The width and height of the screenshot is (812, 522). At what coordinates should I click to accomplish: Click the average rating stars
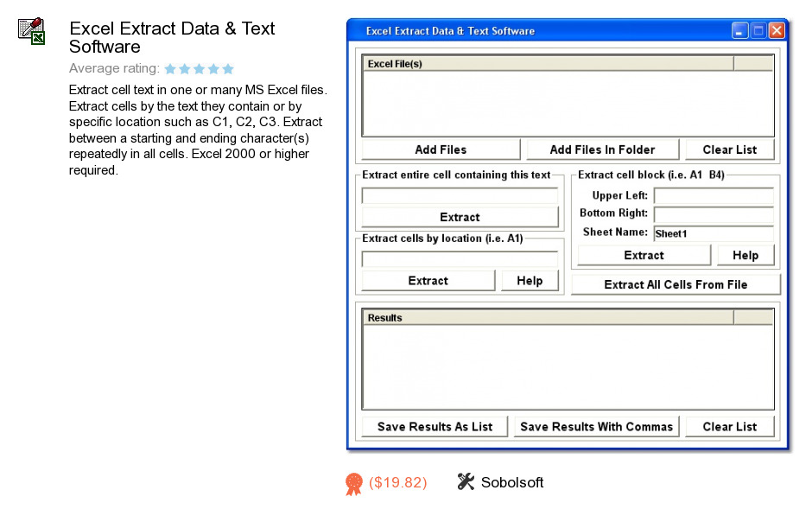point(200,68)
